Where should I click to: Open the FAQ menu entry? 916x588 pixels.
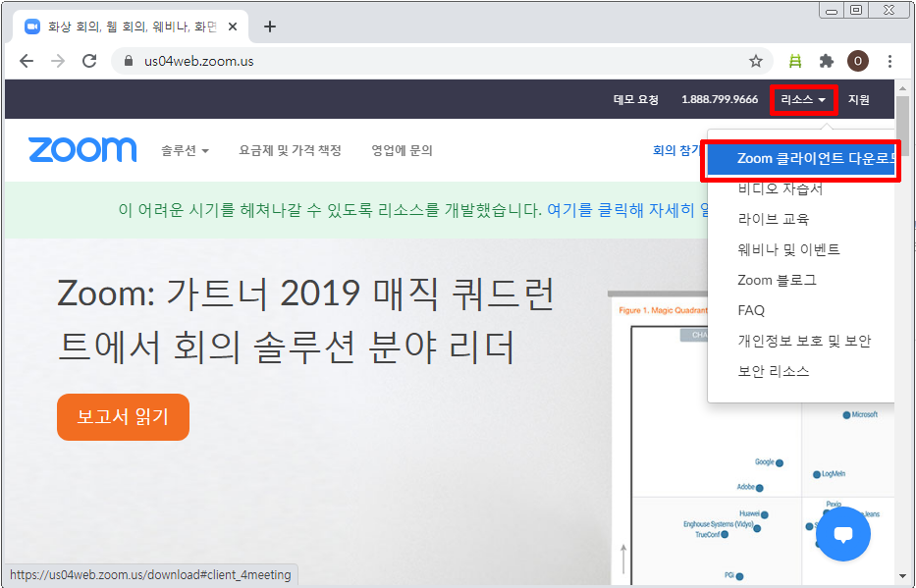coord(751,310)
